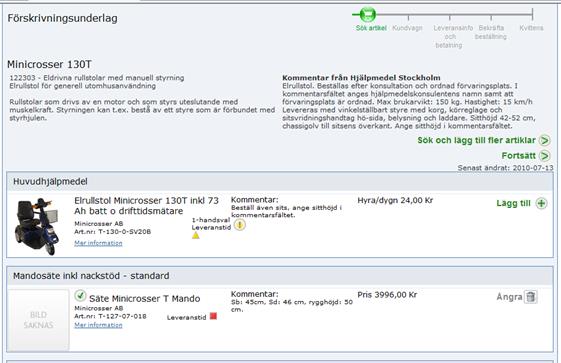Click the 1-handsval label

[211, 220]
